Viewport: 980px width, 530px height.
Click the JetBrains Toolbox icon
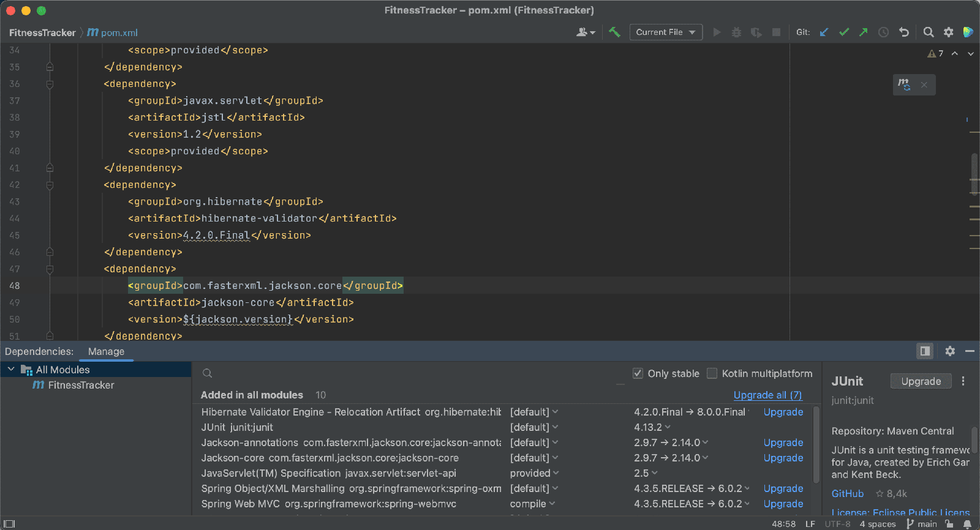coord(968,32)
